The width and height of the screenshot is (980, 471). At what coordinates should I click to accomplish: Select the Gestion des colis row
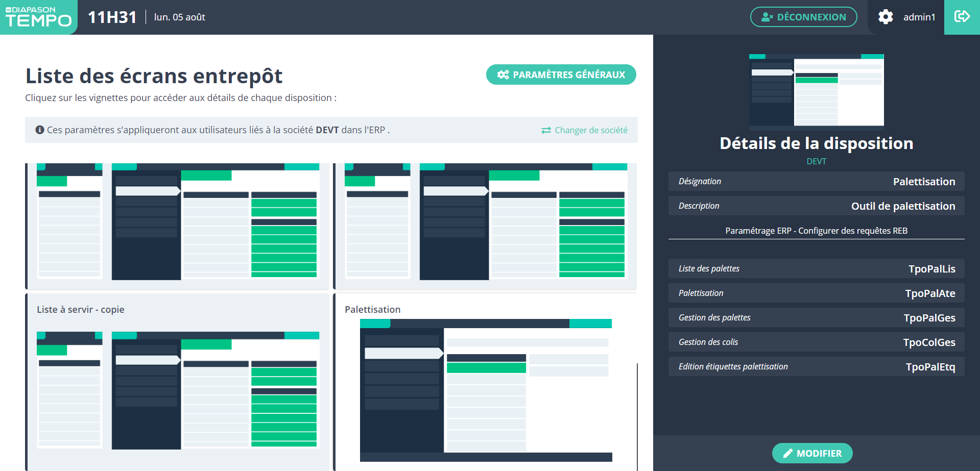click(816, 342)
